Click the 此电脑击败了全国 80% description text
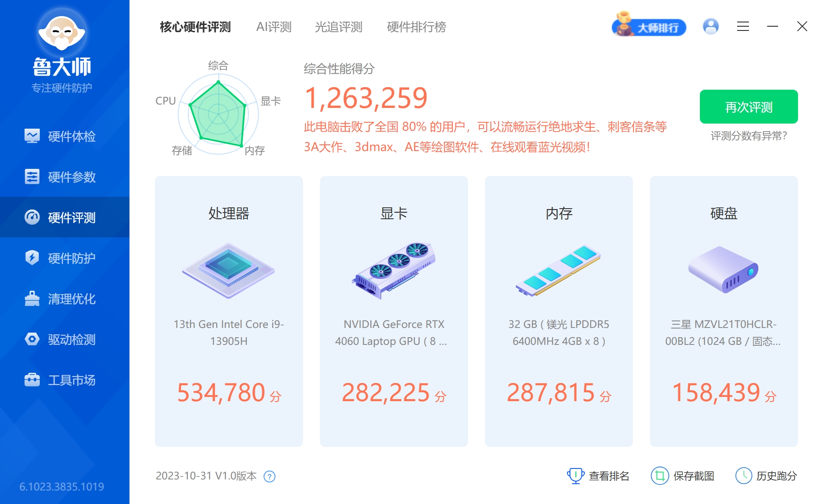This screenshot has height=504, width=823. (x=485, y=137)
